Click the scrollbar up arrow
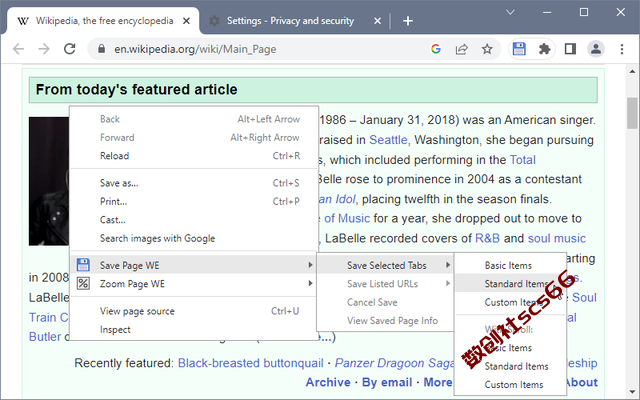The image size is (640, 400). 632,71
